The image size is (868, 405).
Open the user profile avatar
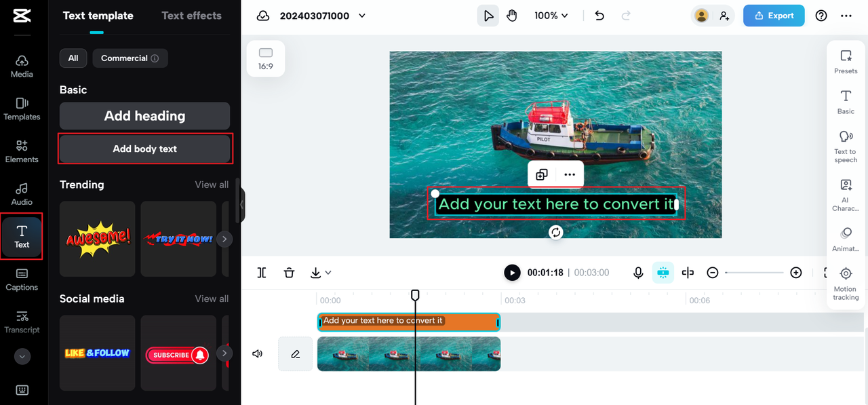(702, 16)
